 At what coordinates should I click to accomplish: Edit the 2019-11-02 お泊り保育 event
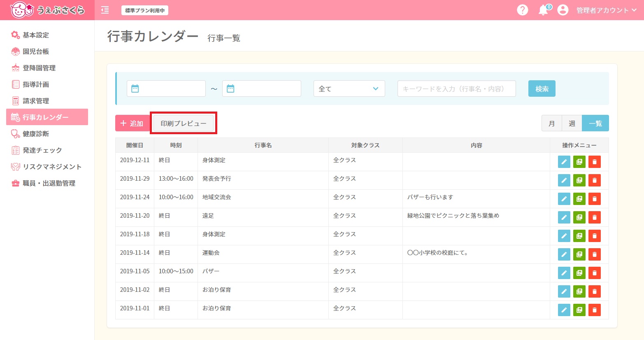click(x=564, y=291)
